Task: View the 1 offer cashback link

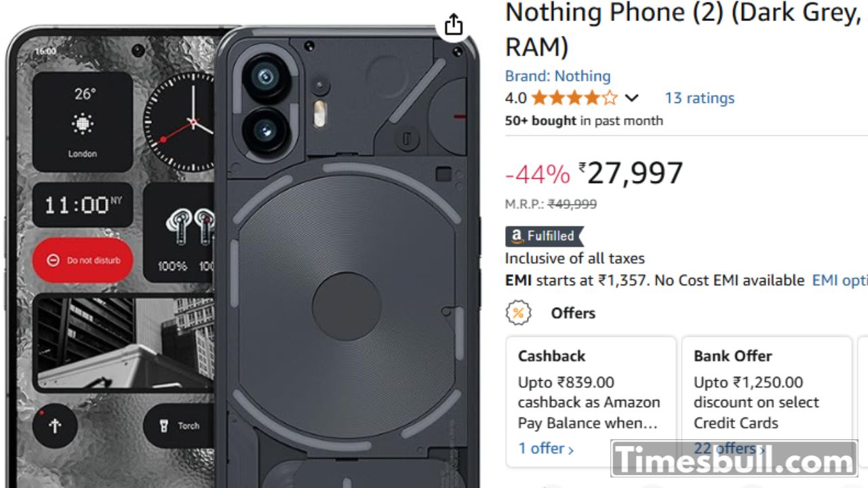Action: click(x=546, y=448)
